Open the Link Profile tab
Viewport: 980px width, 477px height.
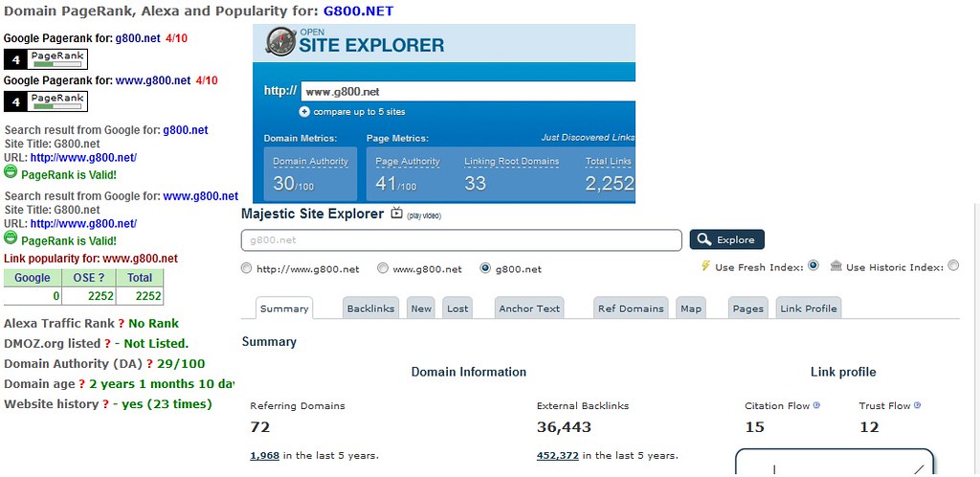[x=808, y=308]
